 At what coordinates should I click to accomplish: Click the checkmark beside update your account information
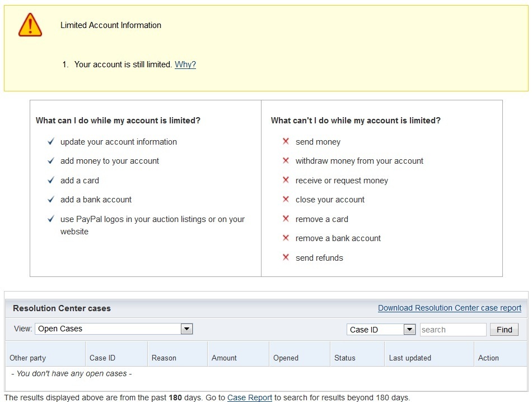pyautogui.click(x=51, y=142)
